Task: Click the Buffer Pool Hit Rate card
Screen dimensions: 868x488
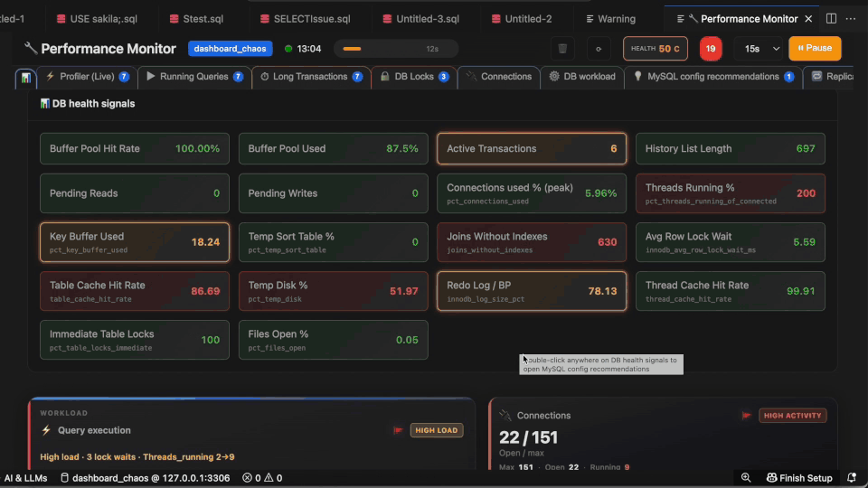Action: [x=135, y=148]
